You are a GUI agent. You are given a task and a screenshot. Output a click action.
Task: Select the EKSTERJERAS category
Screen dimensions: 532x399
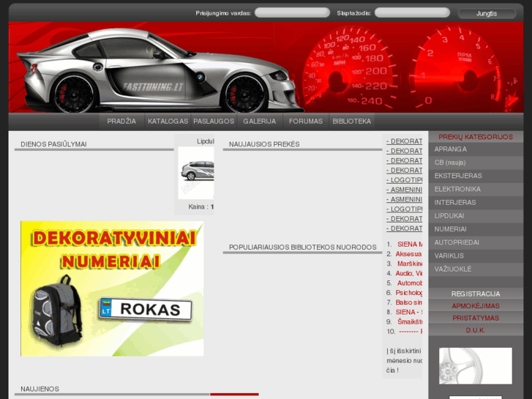point(476,176)
